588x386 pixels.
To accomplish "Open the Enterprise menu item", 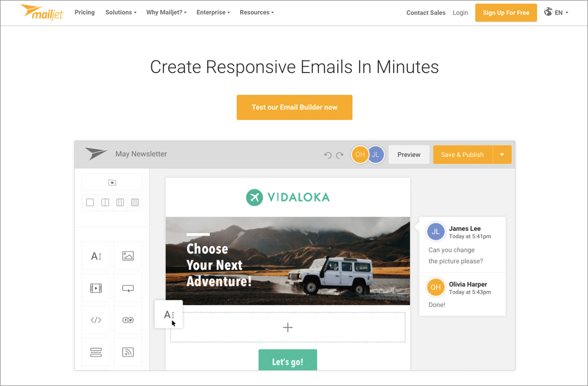I will [x=213, y=12].
